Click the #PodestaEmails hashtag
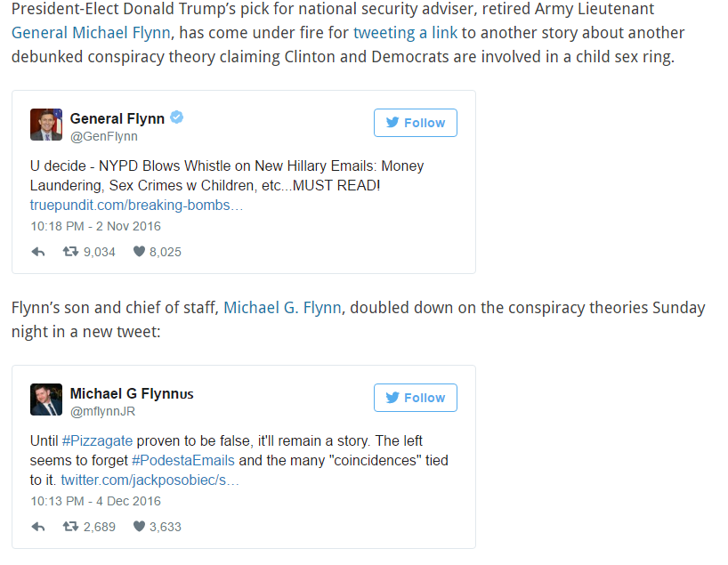The height and width of the screenshot is (565, 728). tap(183, 461)
